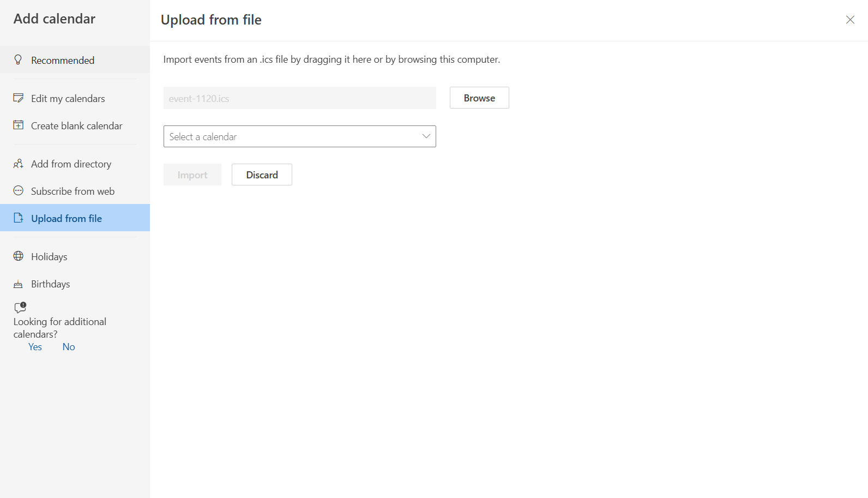The image size is (868, 498).
Task: Click the 'Add calendar' panel title
Action: [x=55, y=19]
